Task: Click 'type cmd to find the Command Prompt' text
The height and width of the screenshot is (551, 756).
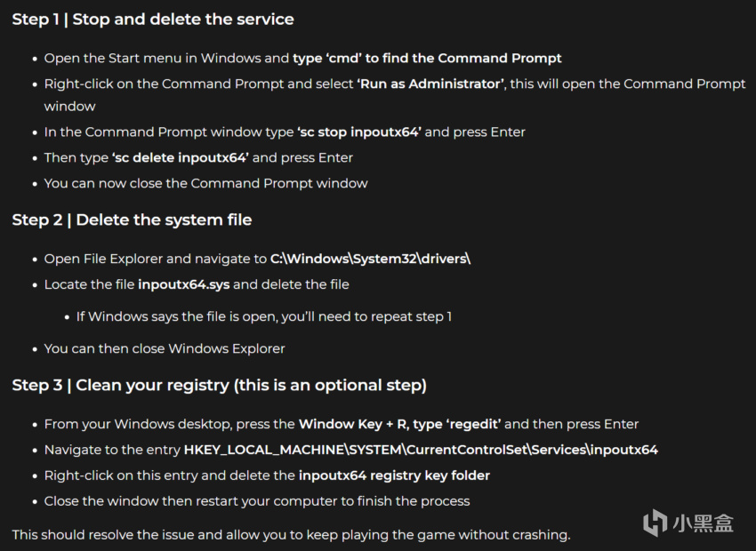Action: pyautogui.click(x=427, y=59)
